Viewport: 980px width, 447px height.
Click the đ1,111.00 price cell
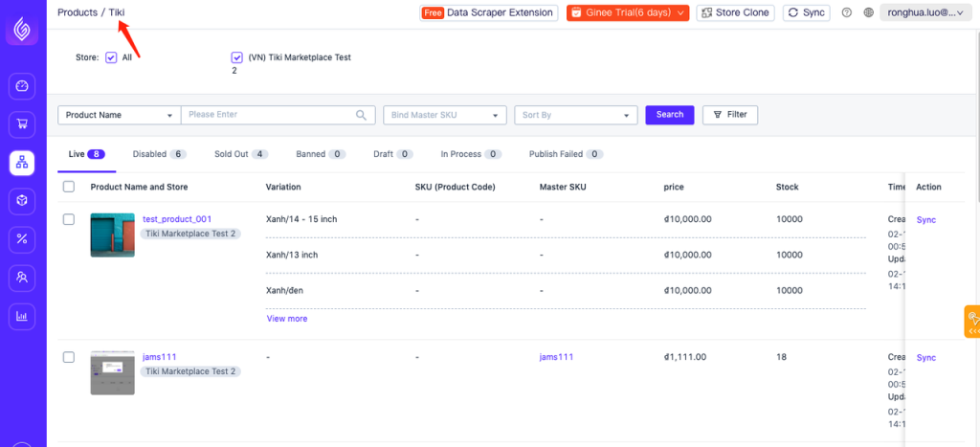pos(685,357)
